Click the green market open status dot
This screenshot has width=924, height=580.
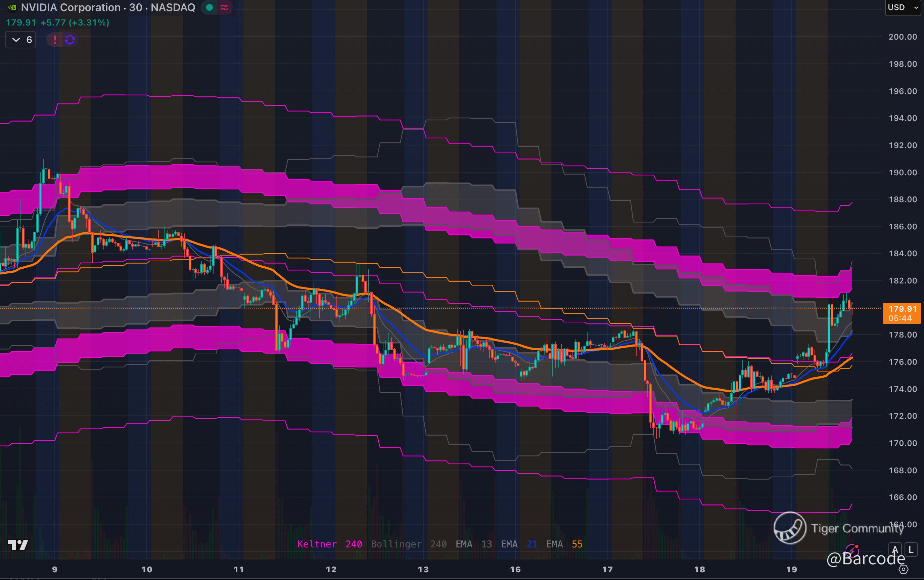[209, 7]
